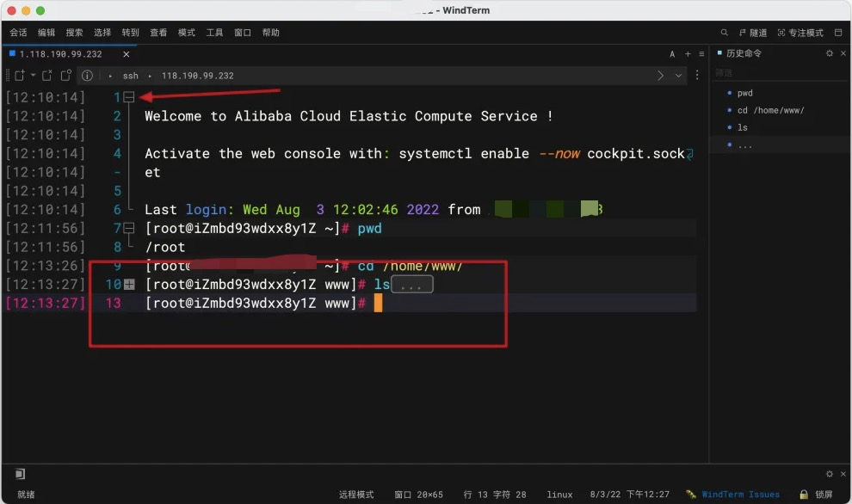The width and height of the screenshot is (852, 504).
Task: Open the 转到 menu
Action: pos(131,33)
